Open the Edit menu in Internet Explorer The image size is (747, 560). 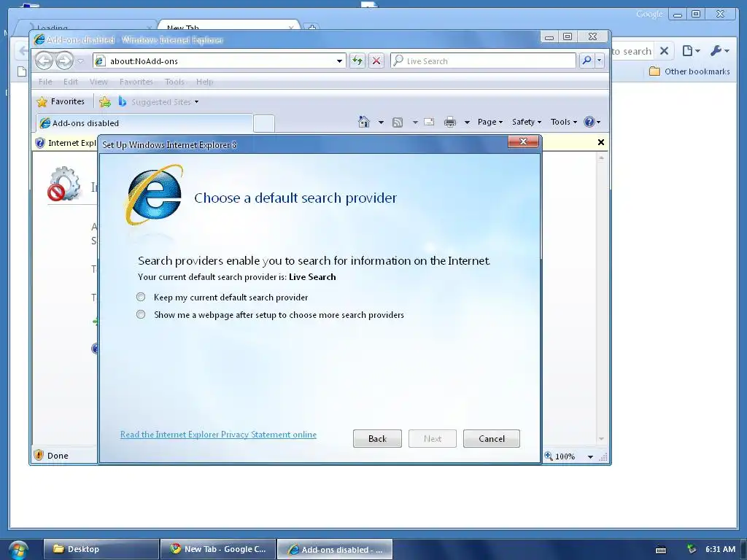(x=71, y=82)
